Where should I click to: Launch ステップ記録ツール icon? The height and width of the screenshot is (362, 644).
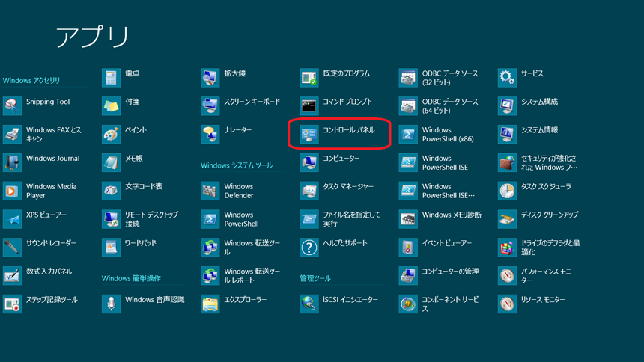coord(12,304)
